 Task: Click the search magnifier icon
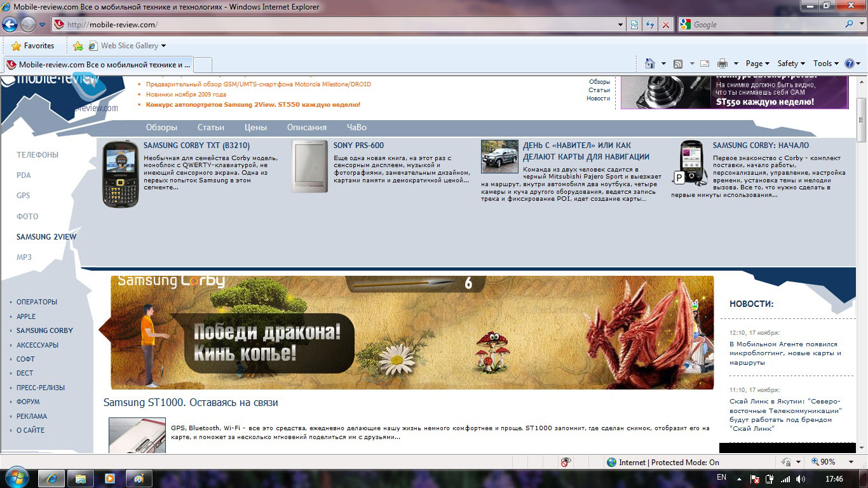pos(849,25)
